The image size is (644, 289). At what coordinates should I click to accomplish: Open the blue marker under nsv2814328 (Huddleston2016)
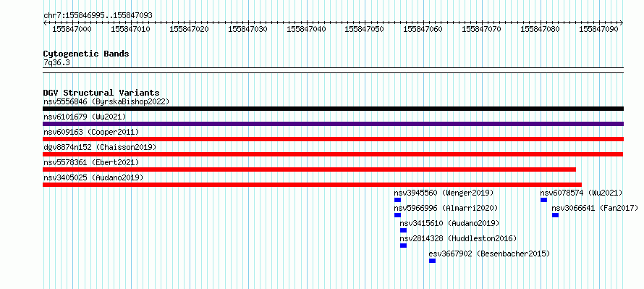403,246
